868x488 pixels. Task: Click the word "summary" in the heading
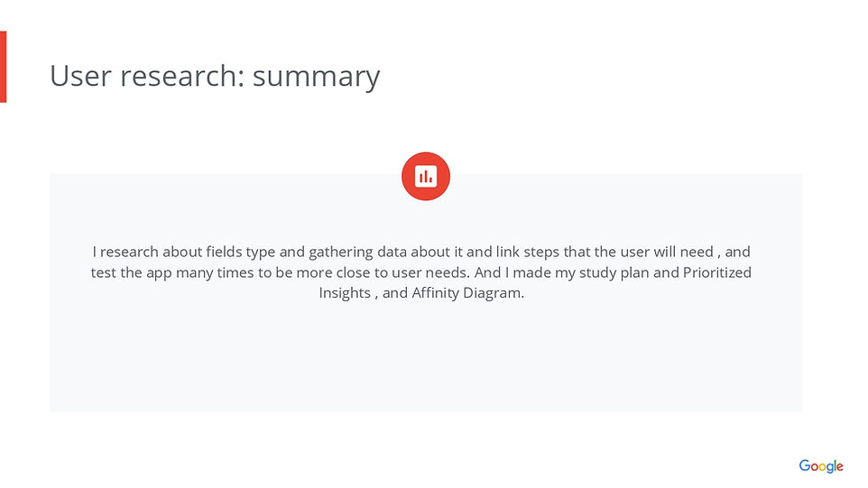point(316,78)
